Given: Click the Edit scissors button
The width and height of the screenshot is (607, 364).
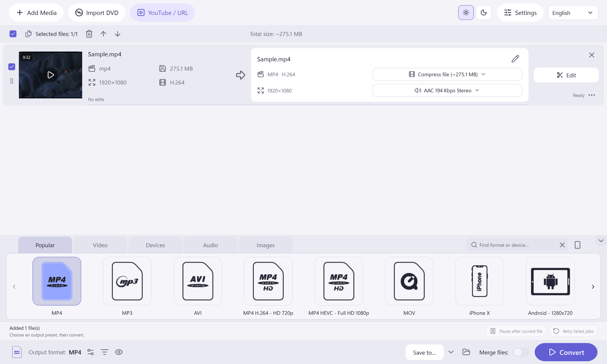Looking at the screenshot, I should tap(566, 75).
